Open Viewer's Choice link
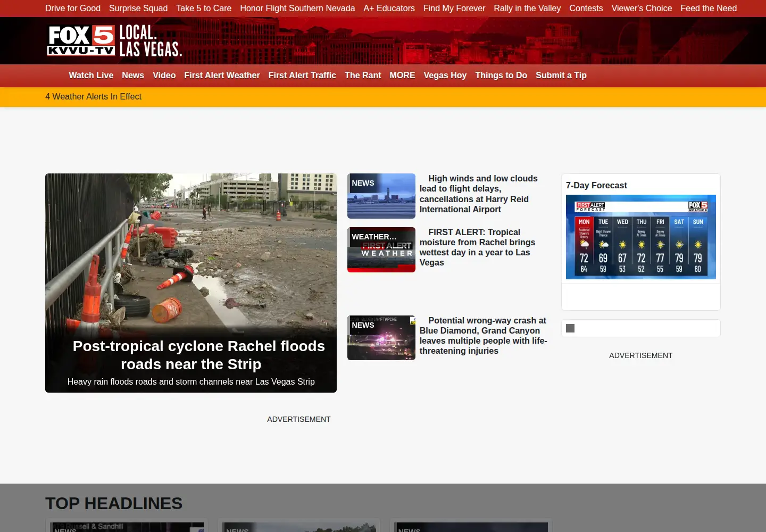This screenshot has height=532, width=766. pyautogui.click(x=642, y=9)
